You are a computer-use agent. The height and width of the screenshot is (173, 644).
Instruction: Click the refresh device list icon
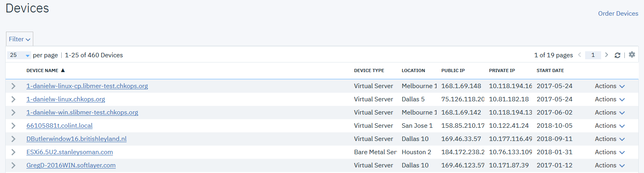click(x=617, y=55)
